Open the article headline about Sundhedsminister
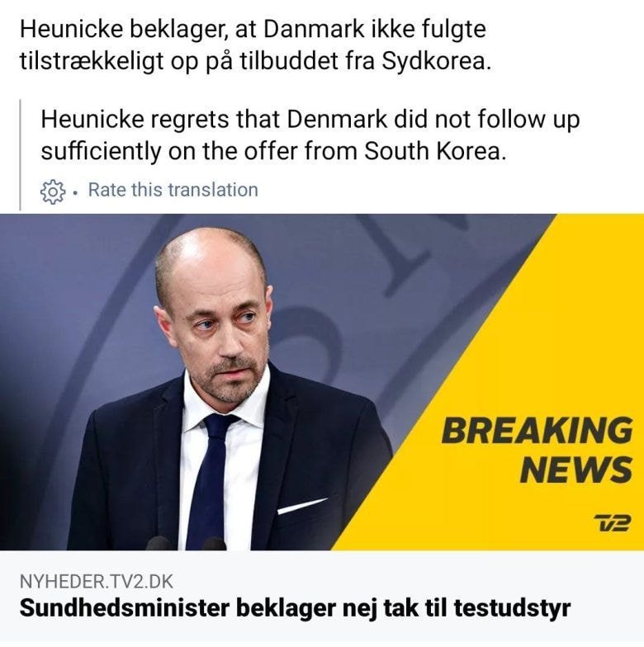 click(296, 607)
